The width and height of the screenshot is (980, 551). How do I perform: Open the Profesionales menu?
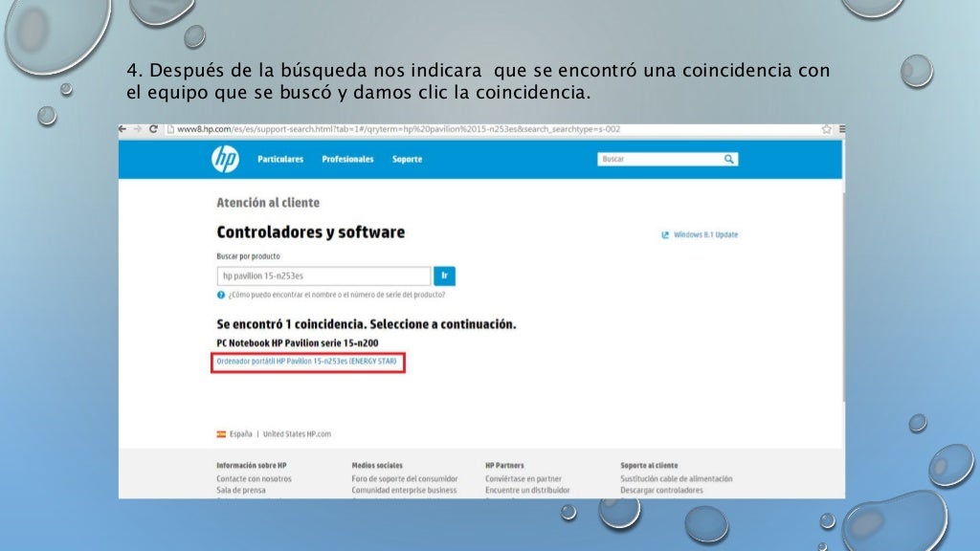[347, 160]
